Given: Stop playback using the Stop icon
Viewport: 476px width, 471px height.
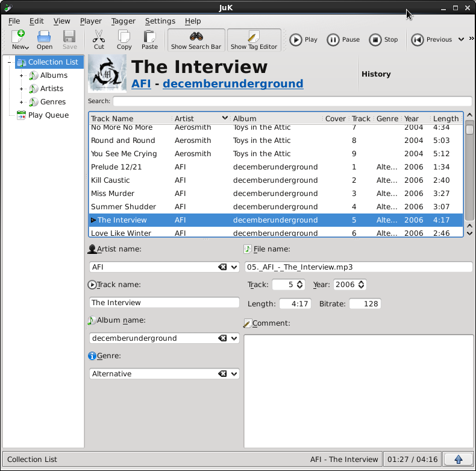Looking at the screenshot, I should [x=383, y=40].
